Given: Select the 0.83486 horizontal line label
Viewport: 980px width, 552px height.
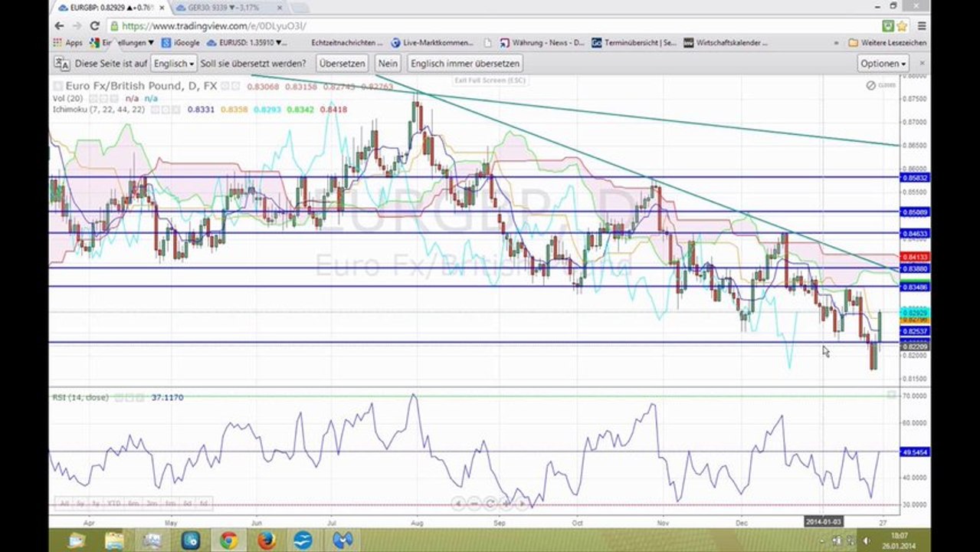Looking at the screenshot, I should 914,287.
